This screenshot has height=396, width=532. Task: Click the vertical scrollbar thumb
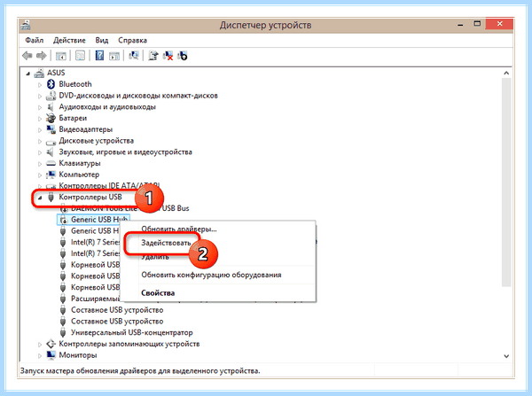click(506, 182)
